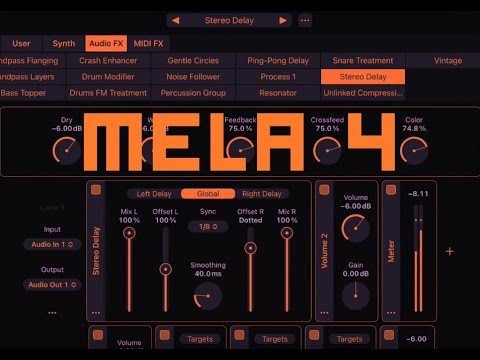
Task: Toggle the Meter module power square
Action: [x=391, y=190]
